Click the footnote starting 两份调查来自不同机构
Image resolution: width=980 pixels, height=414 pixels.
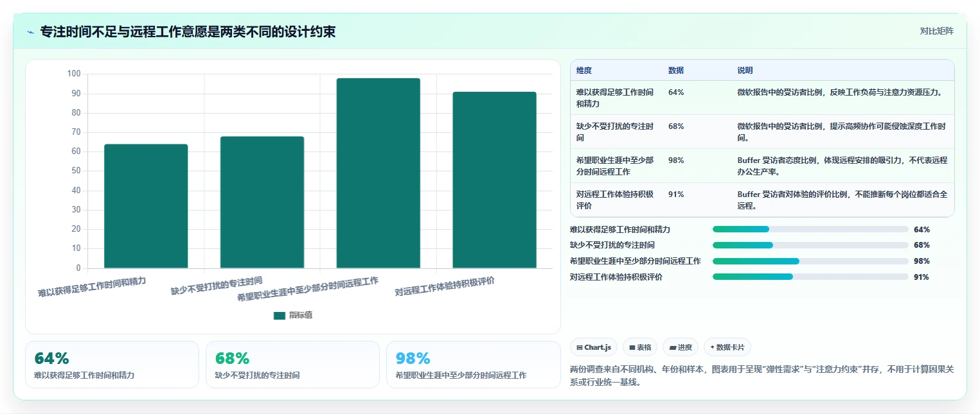(x=762, y=375)
